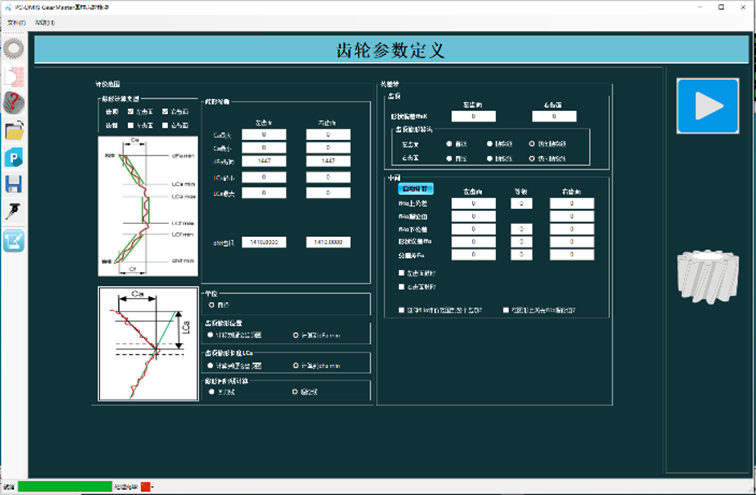Image resolution: width=756 pixels, height=495 pixels.
Task: Expand the red status indicator dropdown arrow
Action: tap(152, 487)
